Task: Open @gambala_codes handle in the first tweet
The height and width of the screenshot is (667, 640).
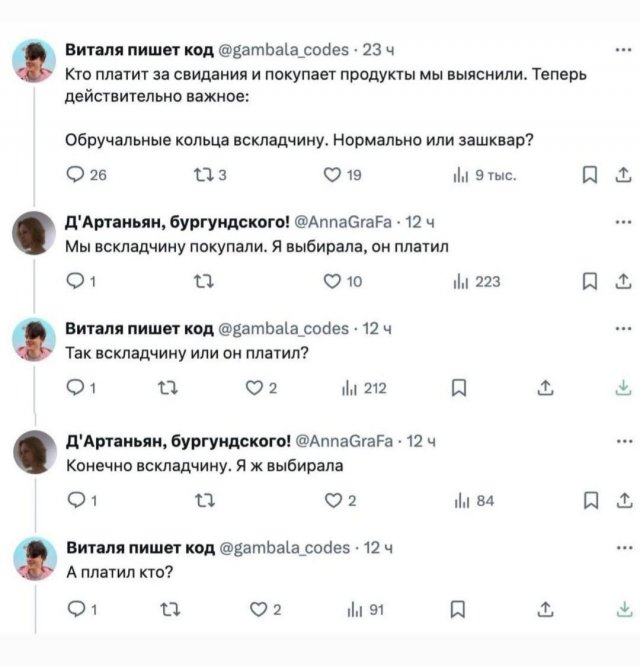Action: [284, 50]
